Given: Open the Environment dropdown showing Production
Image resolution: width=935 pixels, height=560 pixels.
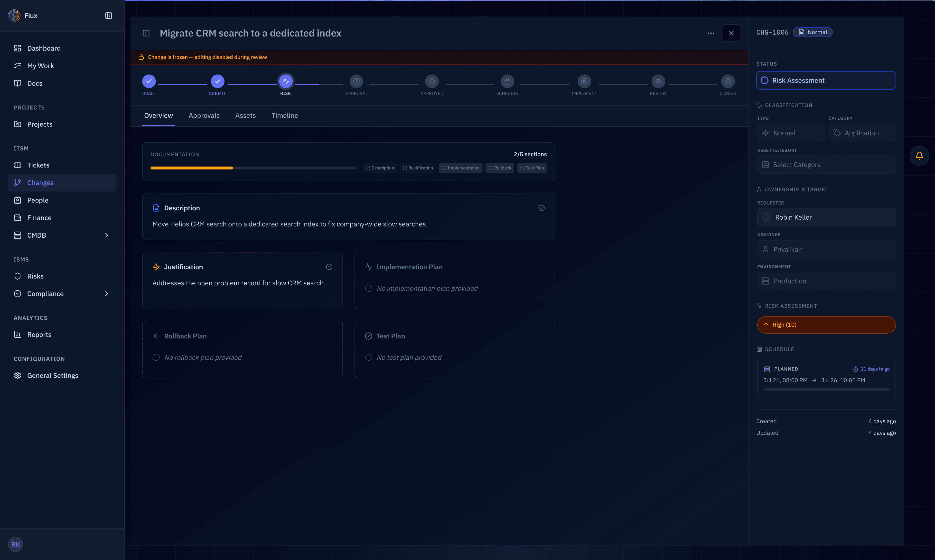Looking at the screenshot, I should 826,281.
